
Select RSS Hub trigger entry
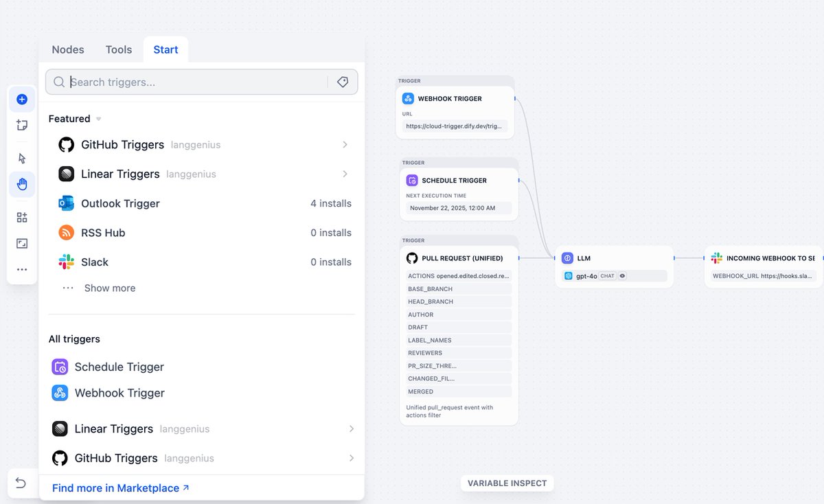[x=205, y=233]
